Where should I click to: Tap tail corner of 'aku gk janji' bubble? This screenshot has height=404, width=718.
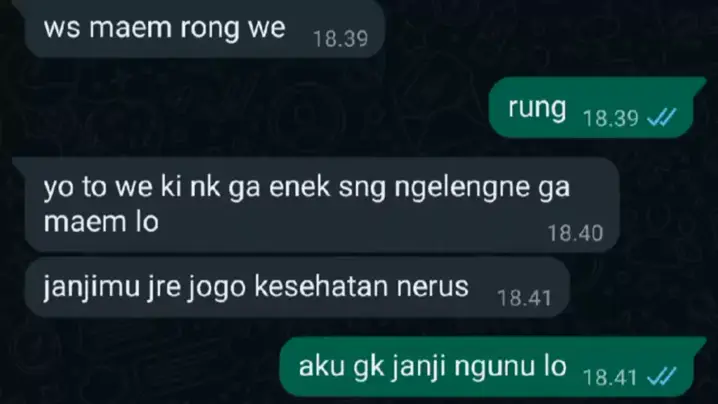(x=701, y=343)
